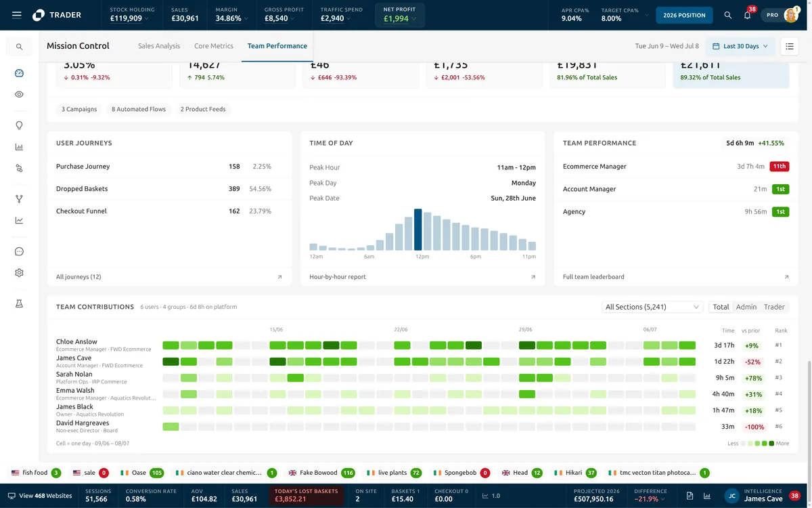Click Today's Lost Baskets £3,852.21

coord(306,496)
